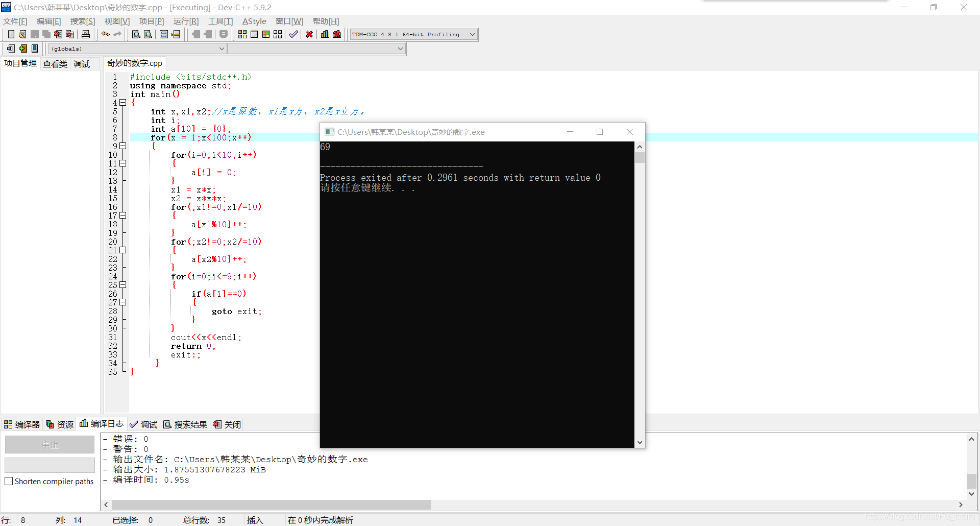The height and width of the screenshot is (526, 980).
Task: Start debugging with the checkmark icon
Action: (x=293, y=34)
